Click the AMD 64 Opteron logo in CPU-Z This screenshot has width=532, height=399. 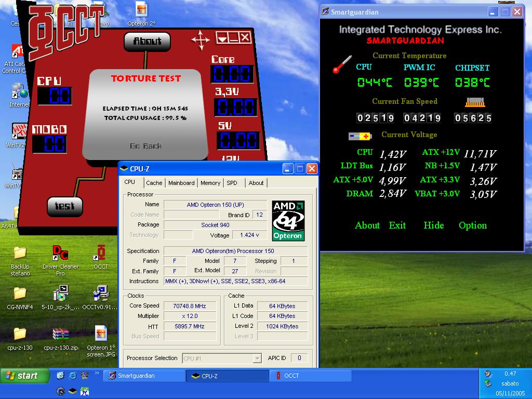tap(288, 221)
